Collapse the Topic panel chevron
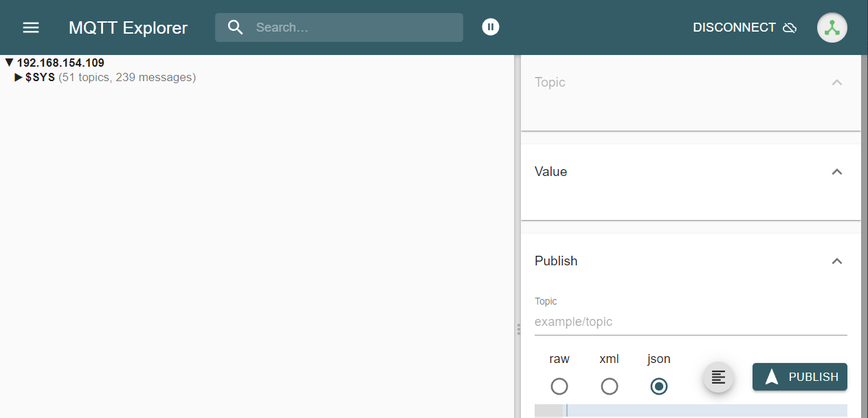The image size is (868, 418). pyautogui.click(x=836, y=82)
